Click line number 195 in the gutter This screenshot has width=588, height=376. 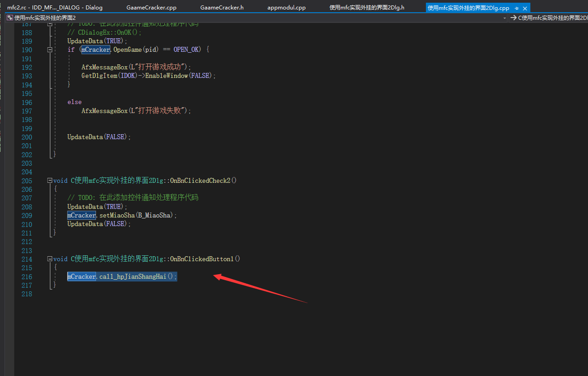click(x=27, y=94)
